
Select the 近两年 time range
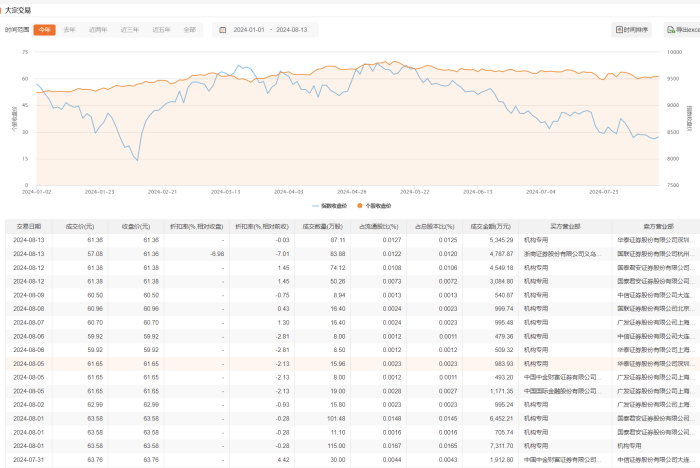tap(98, 30)
